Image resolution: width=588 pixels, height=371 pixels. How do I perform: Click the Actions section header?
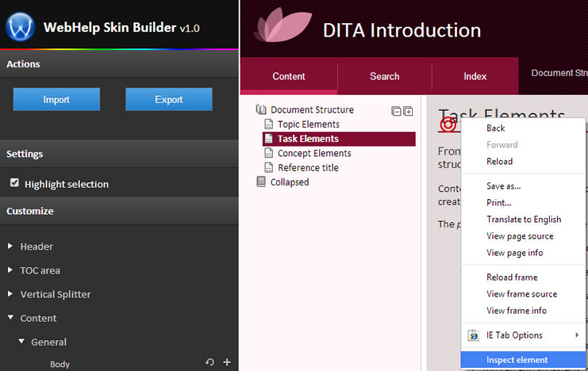coord(119,64)
